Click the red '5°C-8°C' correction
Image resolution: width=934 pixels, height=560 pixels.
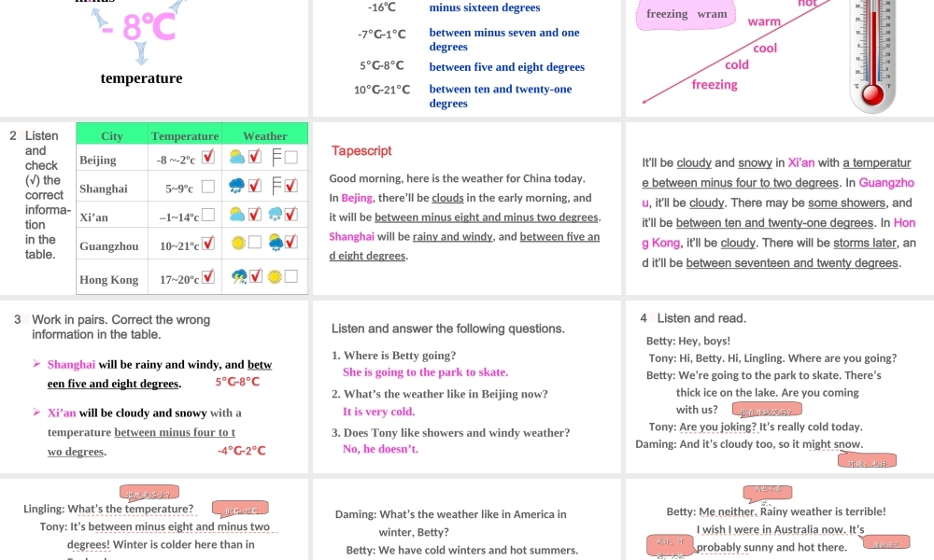237,382
